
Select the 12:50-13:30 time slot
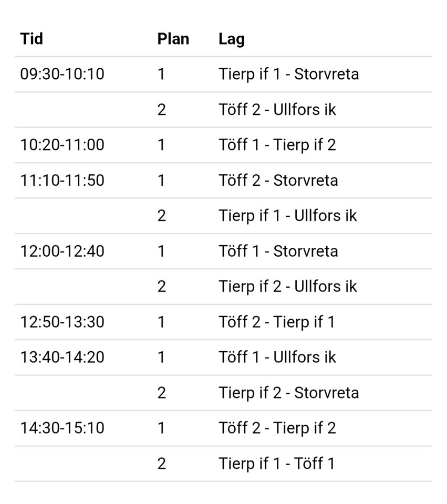62,322
